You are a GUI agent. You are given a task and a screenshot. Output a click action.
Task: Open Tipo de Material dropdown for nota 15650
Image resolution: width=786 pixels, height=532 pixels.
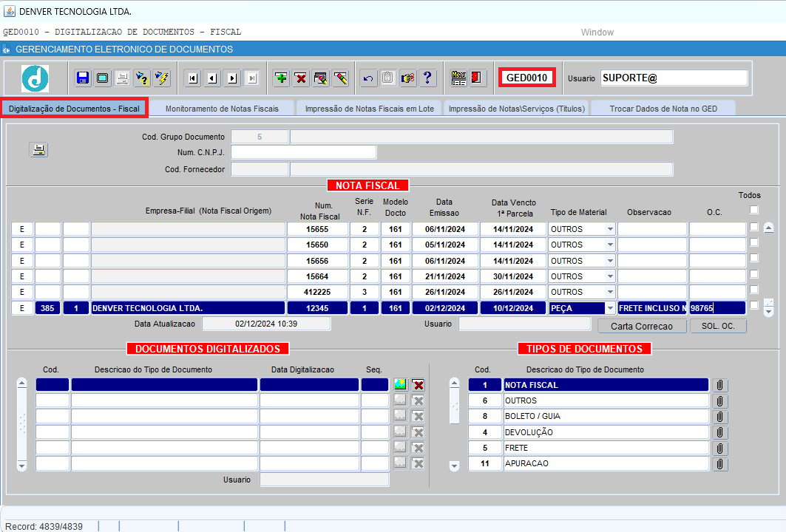pyautogui.click(x=610, y=245)
